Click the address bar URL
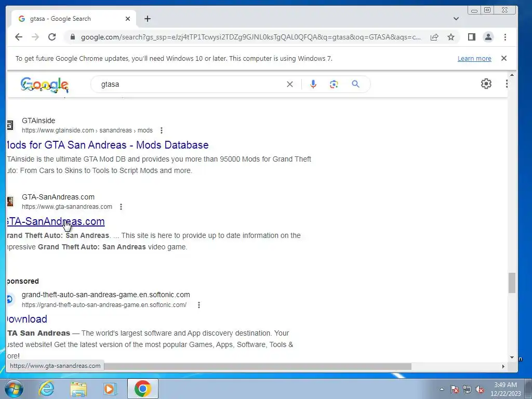 [x=250, y=37]
